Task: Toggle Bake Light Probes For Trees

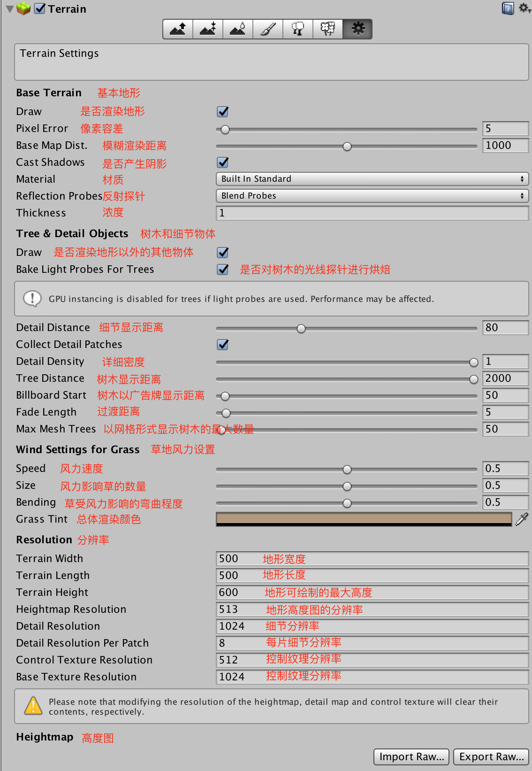Action: click(x=223, y=269)
